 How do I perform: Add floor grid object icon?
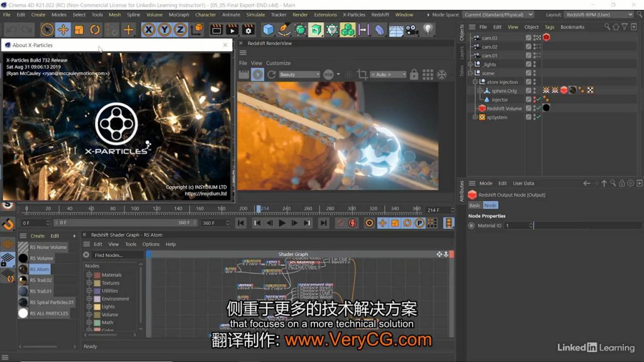(x=396, y=30)
